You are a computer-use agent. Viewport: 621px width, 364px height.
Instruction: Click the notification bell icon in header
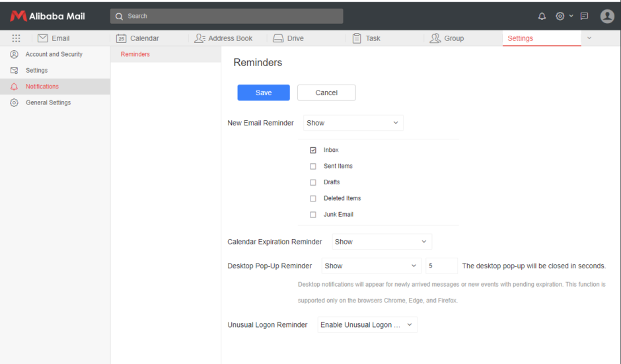[x=542, y=17]
